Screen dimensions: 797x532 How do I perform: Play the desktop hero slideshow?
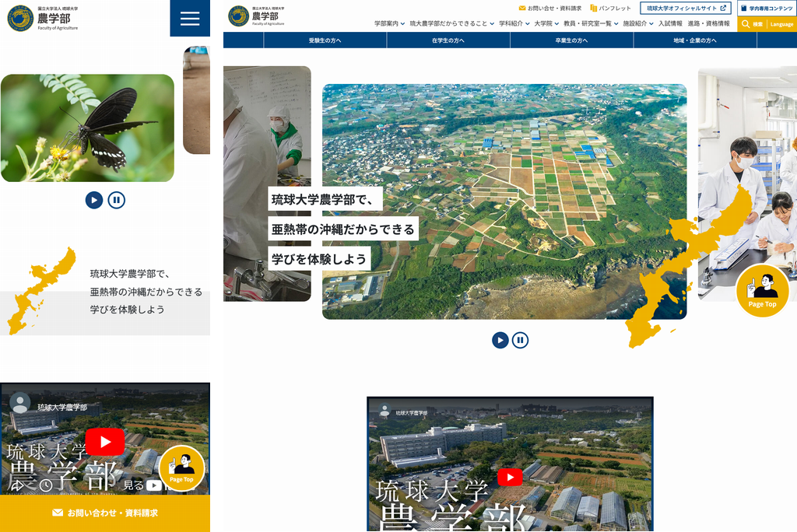pyautogui.click(x=500, y=340)
